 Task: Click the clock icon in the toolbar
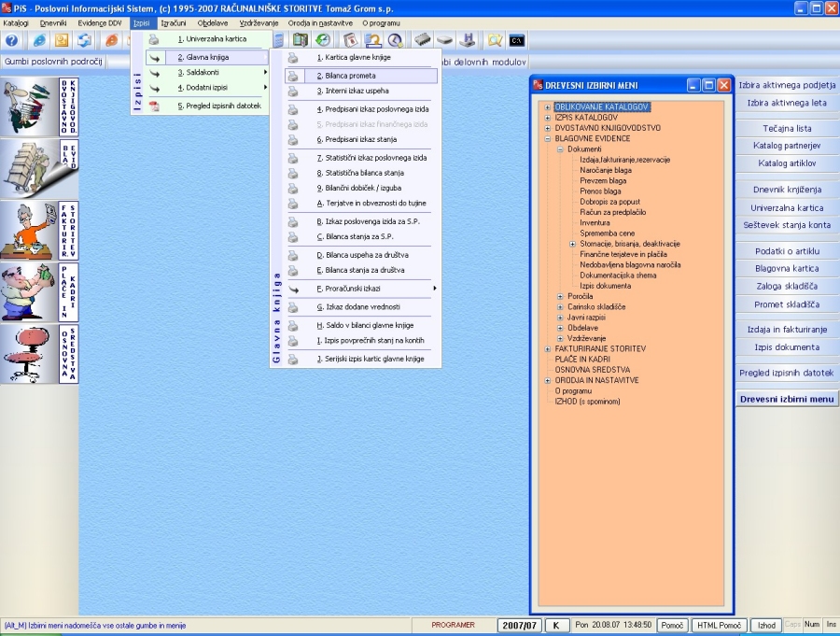[395, 40]
